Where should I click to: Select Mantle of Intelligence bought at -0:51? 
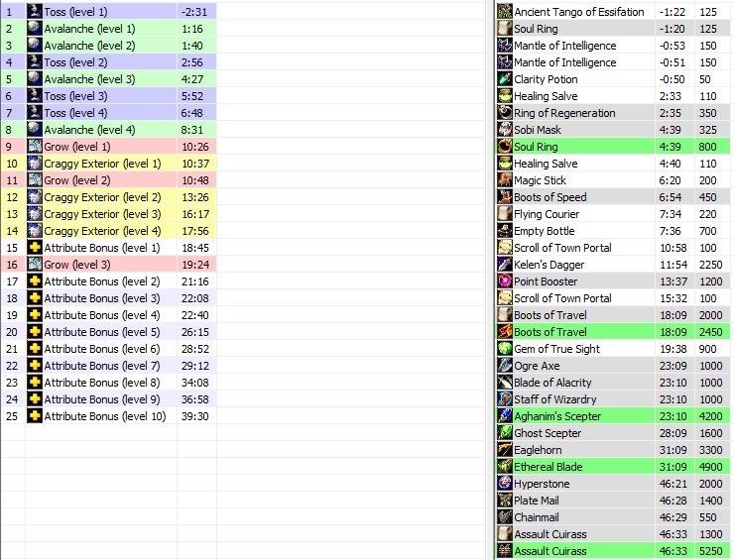pyautogui.click(x=565, y=62)
